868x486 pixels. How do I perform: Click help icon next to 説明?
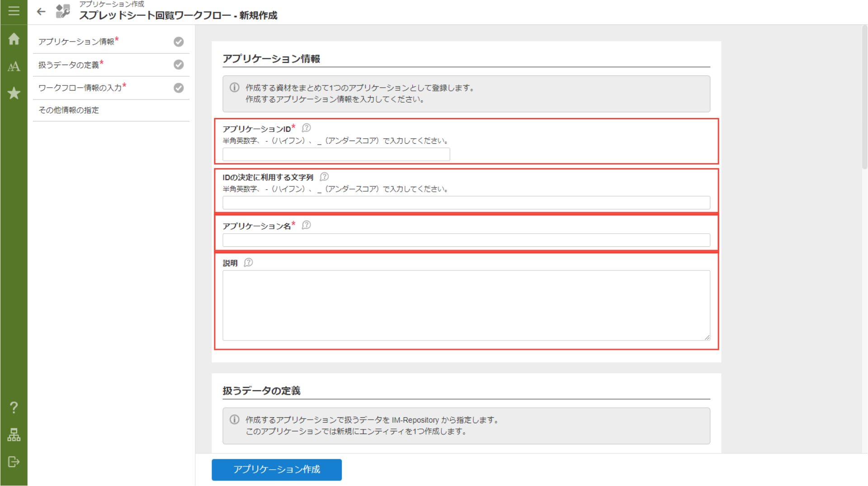pyautogui.click(x=248, y=263)
